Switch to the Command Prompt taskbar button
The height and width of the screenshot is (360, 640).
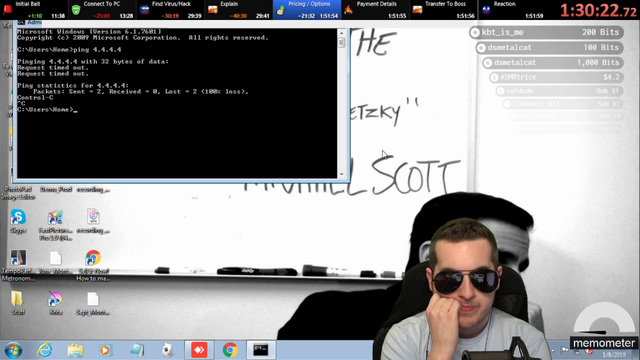261,350
